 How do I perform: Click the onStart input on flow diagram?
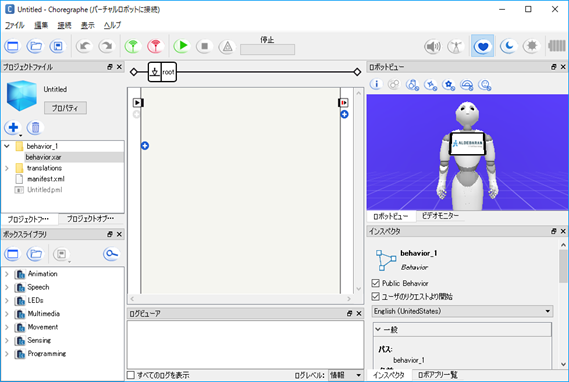pos(138,103)
